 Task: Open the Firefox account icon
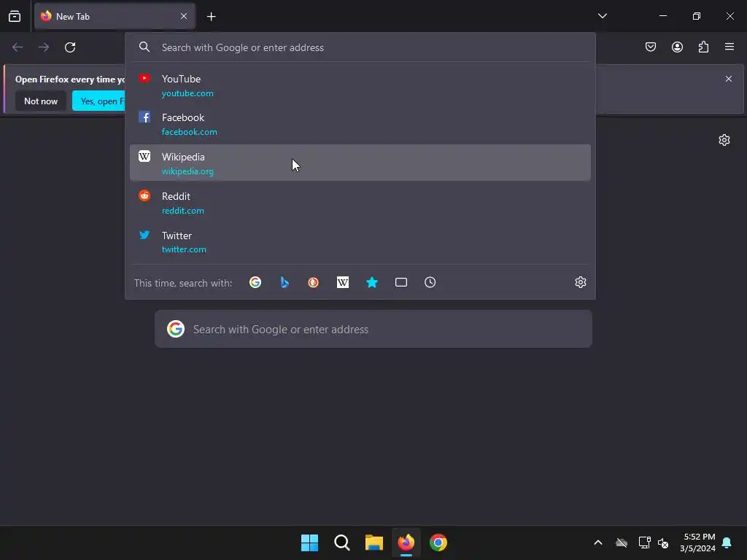pos(677,47)
